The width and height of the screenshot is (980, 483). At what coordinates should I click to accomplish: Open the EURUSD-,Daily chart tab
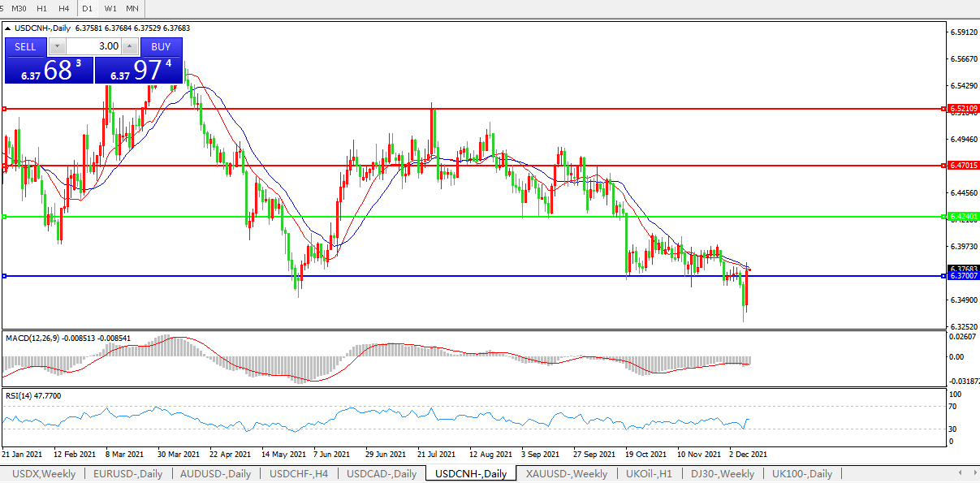pos(127,473)
